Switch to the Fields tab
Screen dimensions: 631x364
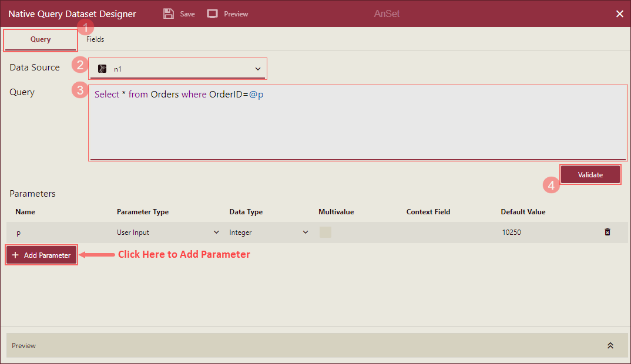pyautogui.click(x=95, y=39)
